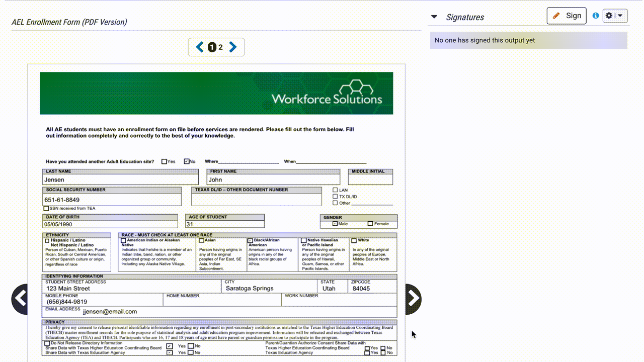Switch to page 2 of the form
The image size is (644, 362).
point(220,47)
